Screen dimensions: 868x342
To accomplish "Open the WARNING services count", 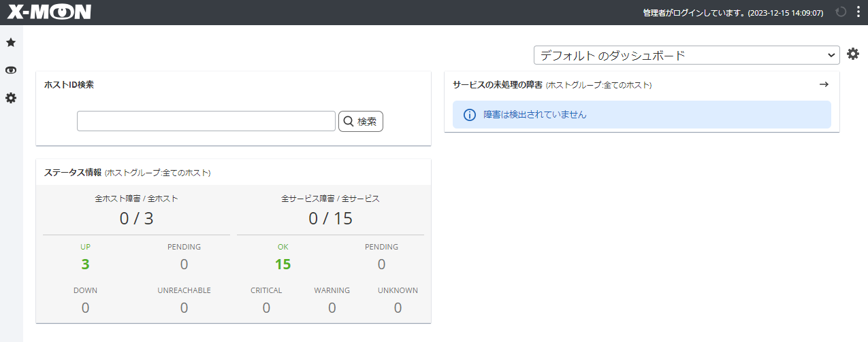I will [332, 308].
